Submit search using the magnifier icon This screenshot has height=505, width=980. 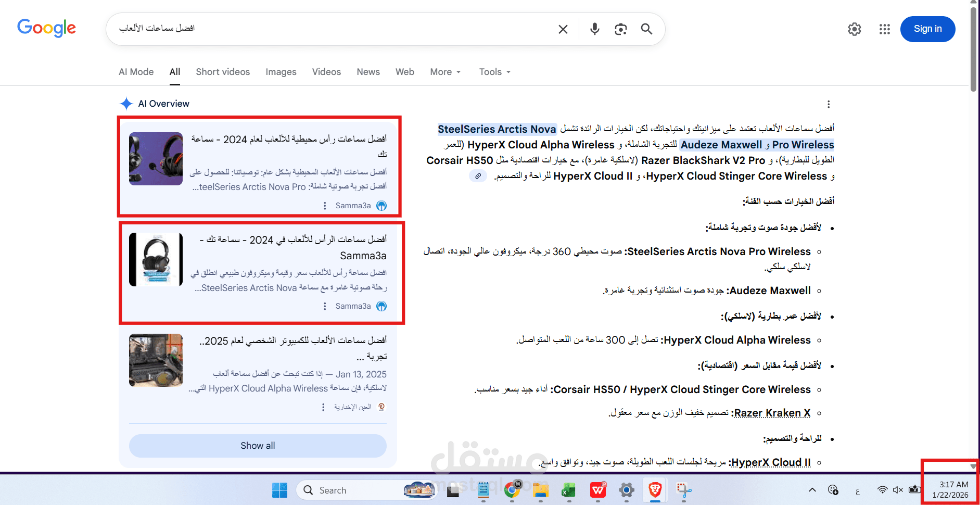coord(646,29)
